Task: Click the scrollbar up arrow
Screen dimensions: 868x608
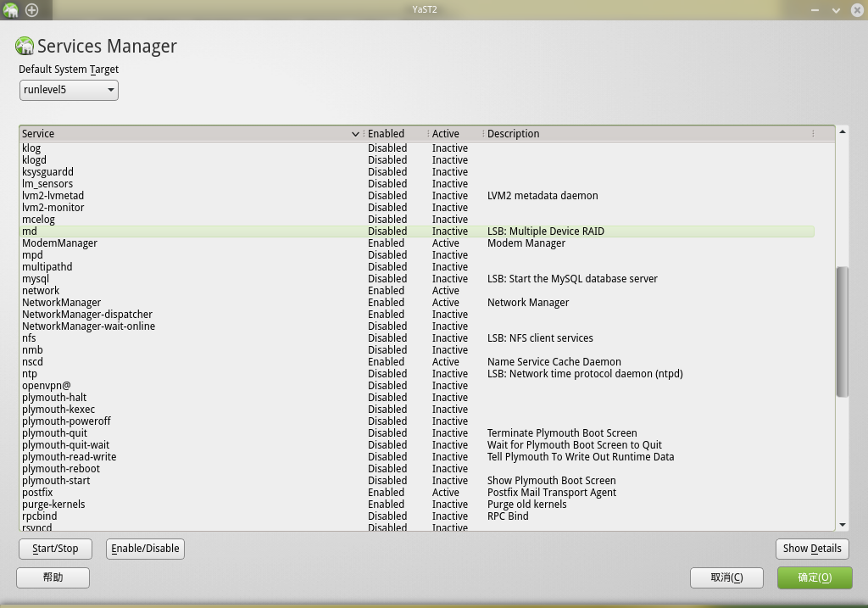Action: click(x=842, y=131)
